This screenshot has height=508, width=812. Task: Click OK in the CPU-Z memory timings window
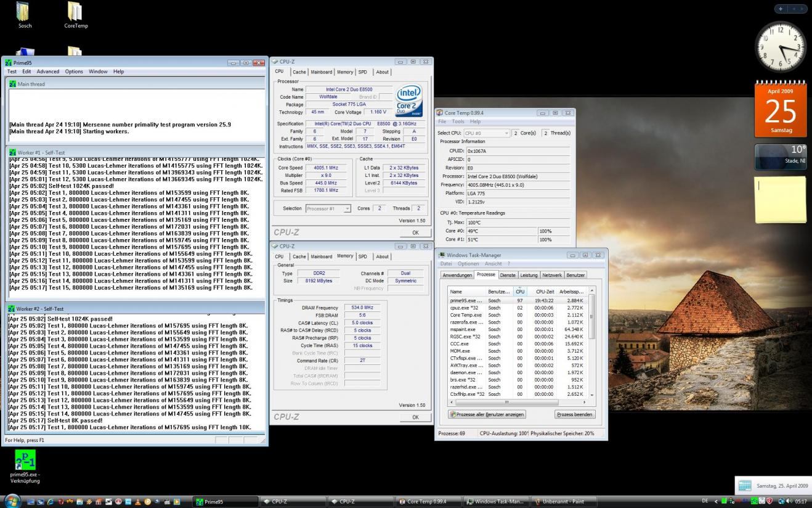(x=415, y=417)
